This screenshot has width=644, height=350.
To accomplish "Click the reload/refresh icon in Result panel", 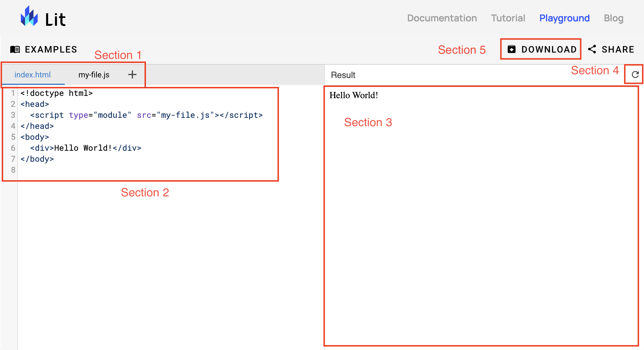I will [x=634, y=75].
